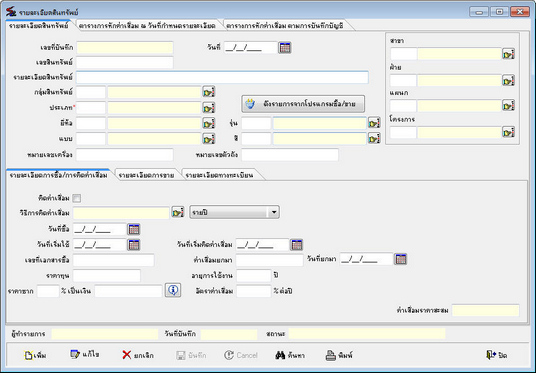Open lookup icon for แผนก

click(x=508, y=105)
